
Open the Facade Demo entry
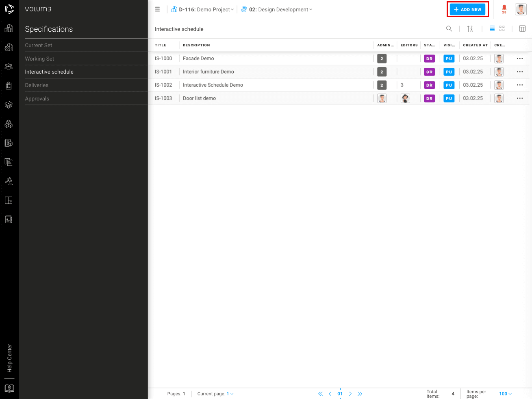point(198,59)
